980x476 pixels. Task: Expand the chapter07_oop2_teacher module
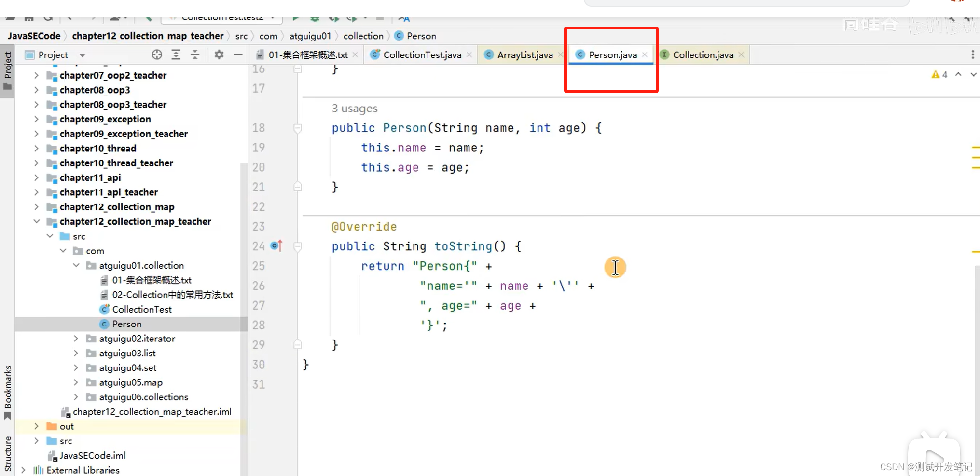pos(36,75)
